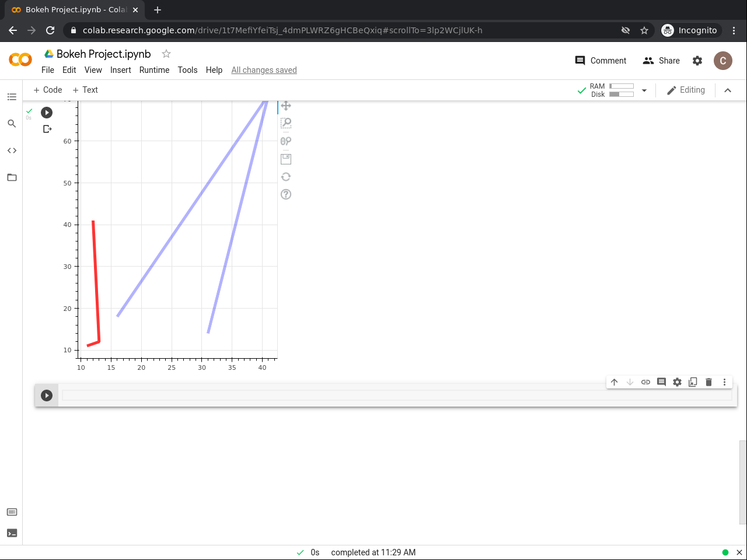Close the Bokeh Project.ipynb browser tab
The width and height of the screenshot is (747, 560).
click(135, 10)
